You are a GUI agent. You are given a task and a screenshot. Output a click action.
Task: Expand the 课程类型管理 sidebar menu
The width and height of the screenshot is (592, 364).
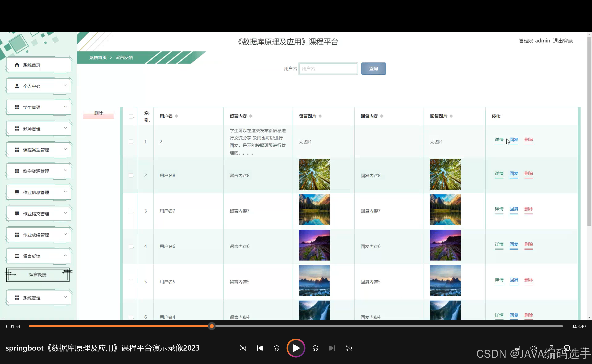(39, 150)
